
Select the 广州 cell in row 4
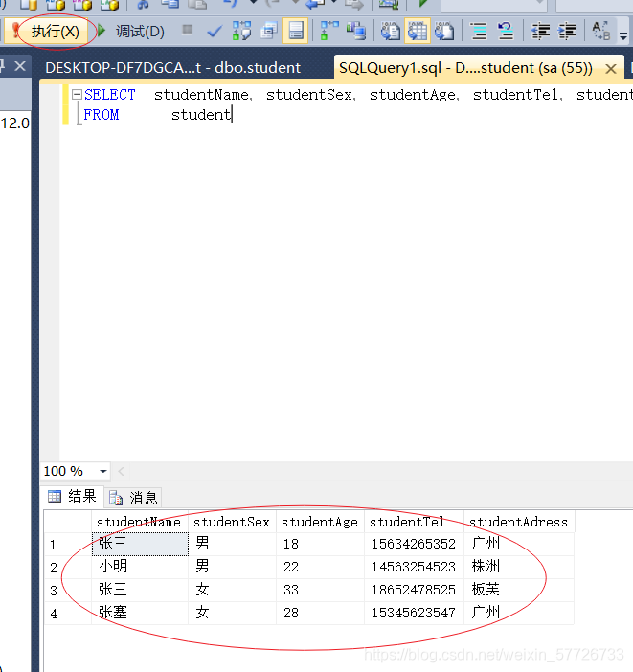pyautogui.click(x=519, y=613)
